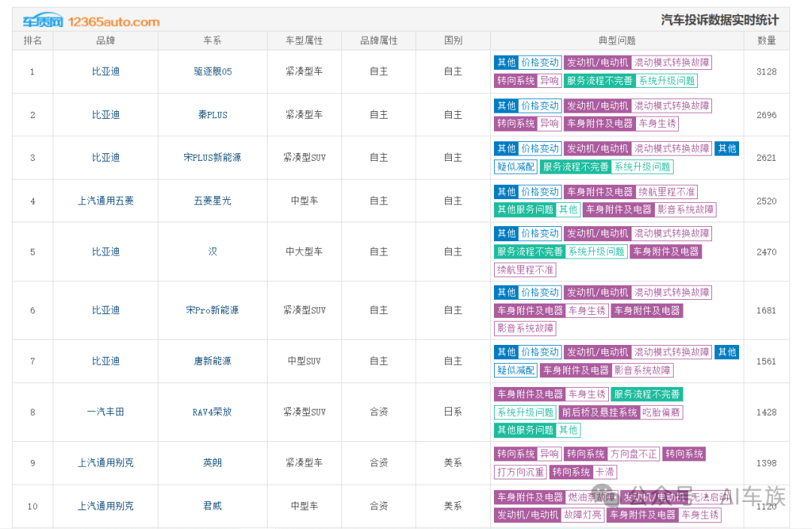Click the 打方向沉重 tag
The image size is (812, 529).
click(520, 472)
